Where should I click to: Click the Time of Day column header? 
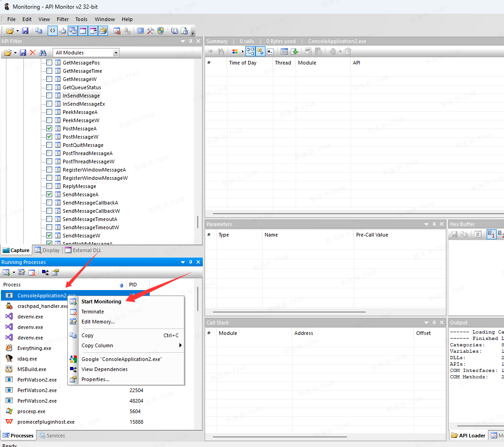pyautogui.click(x=250, y=63)
